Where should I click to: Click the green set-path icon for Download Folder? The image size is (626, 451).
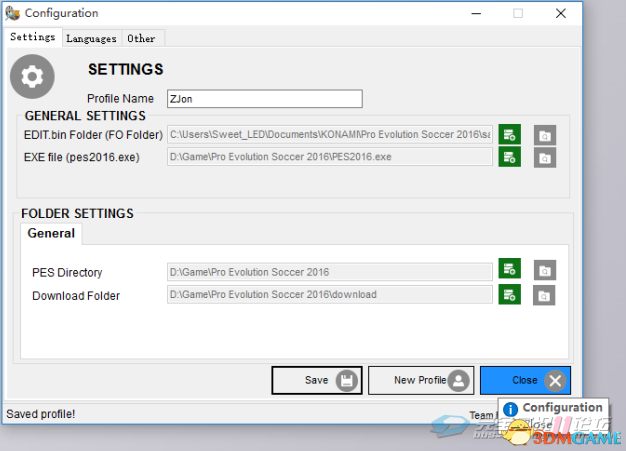509,295
